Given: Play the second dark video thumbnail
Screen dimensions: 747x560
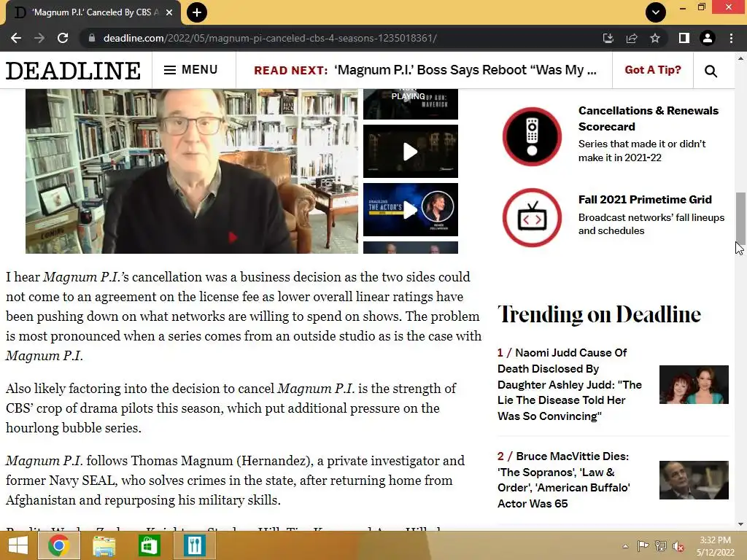Looking at the screenshot, I should pyautogui.click(x=410, y=152).
